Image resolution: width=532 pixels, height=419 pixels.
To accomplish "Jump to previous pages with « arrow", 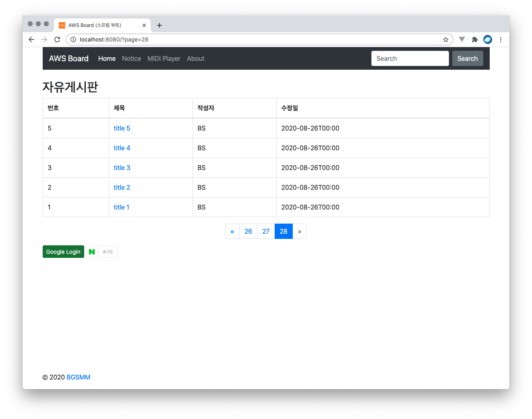I will coord(232,231).
